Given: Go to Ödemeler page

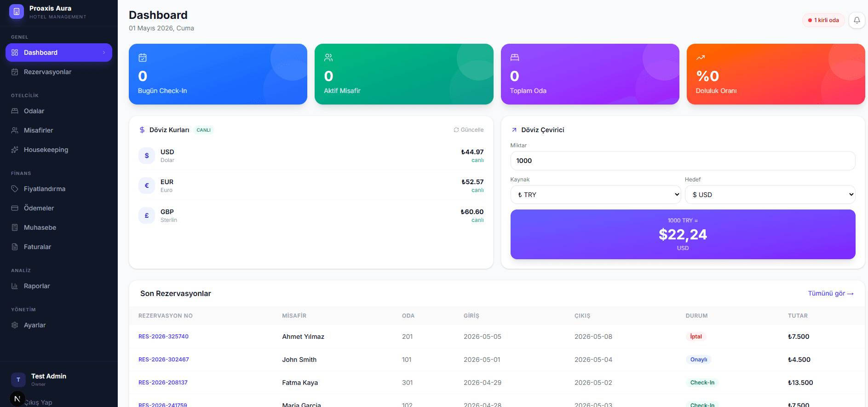Looking at the screenshot, I should coord(59,208).
